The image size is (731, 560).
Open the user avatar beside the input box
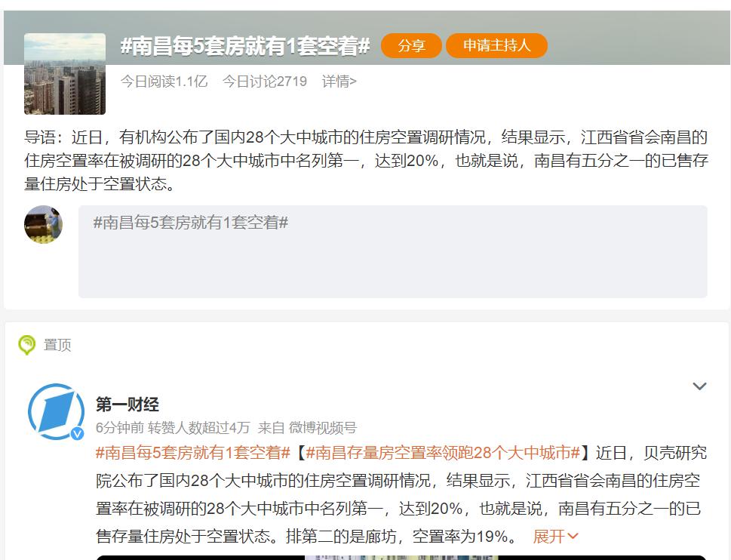coord(43,224)
